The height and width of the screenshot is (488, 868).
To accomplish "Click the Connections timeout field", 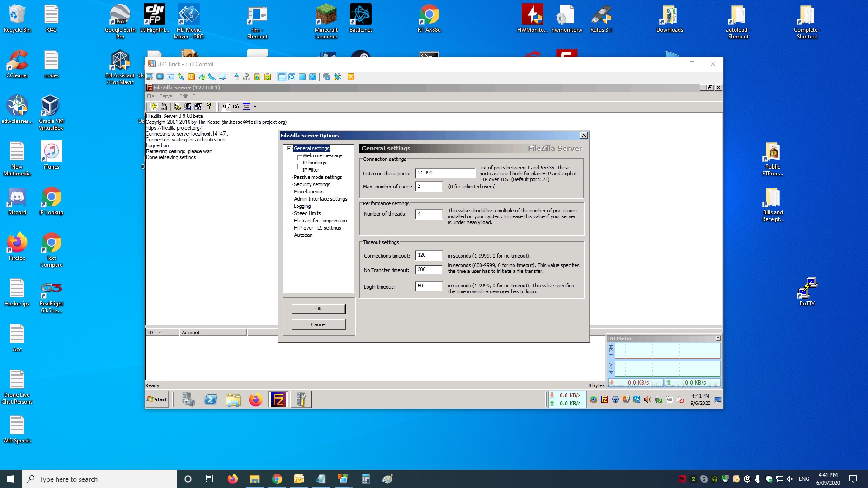I will pyautogui.click(x=429, y=255).
